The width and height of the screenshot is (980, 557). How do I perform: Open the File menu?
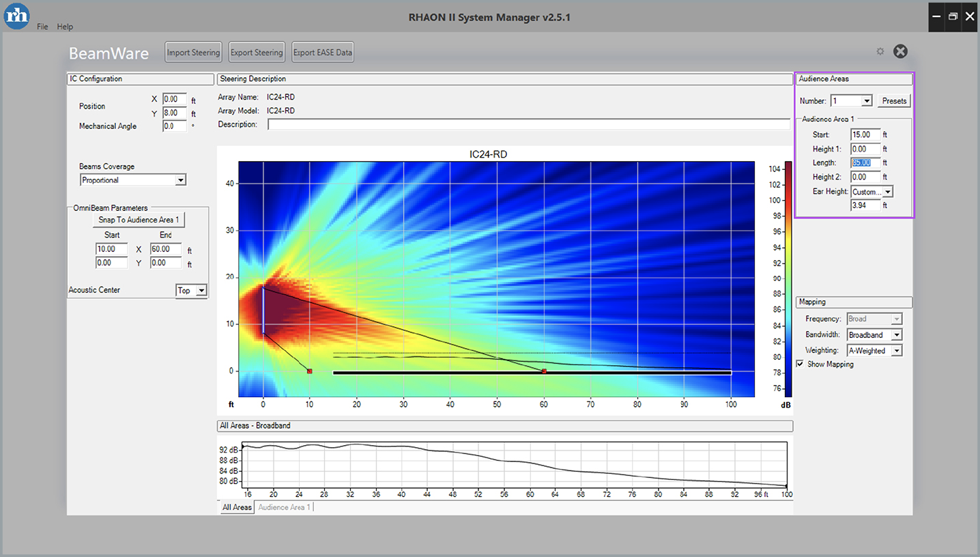[x=43, y=27]
